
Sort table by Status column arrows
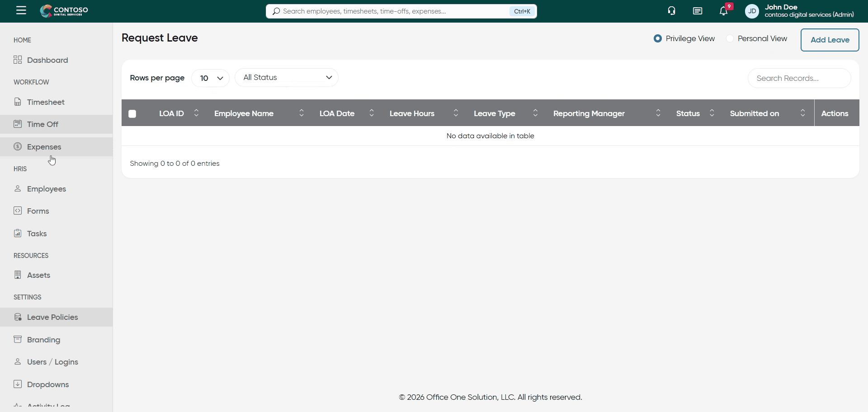pyautogui.click(x=712, y=113)
